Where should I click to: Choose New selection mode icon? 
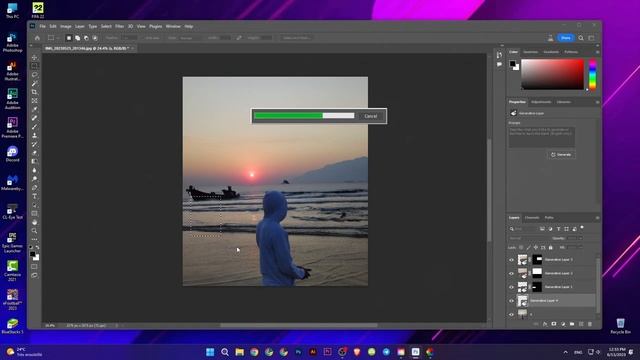point(69,38)
